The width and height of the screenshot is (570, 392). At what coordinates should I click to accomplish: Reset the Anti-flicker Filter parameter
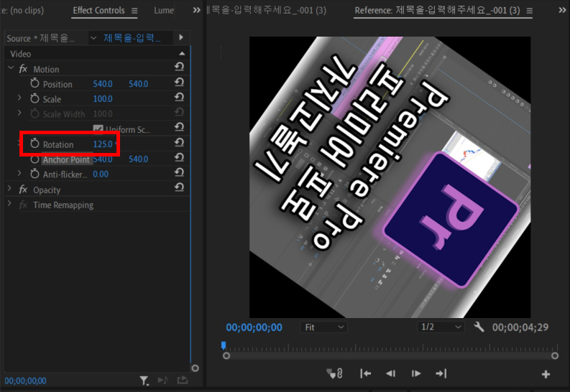[179, 172]
